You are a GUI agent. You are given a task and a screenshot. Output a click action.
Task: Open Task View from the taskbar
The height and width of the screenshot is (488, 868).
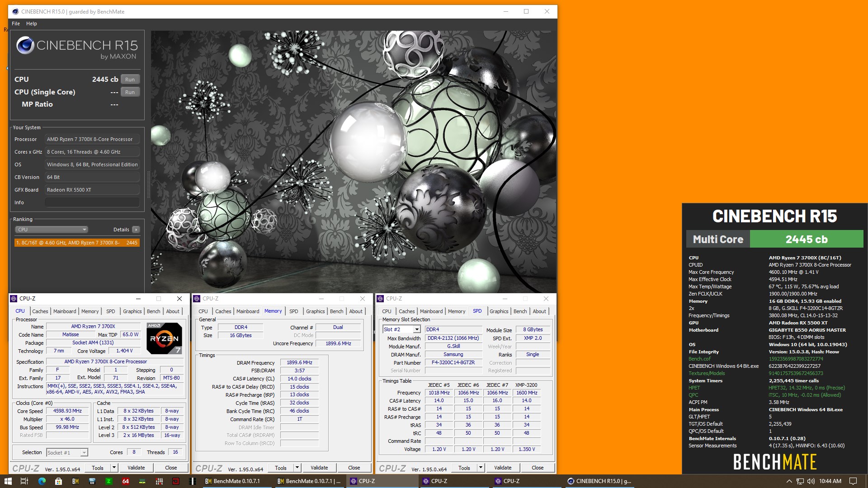click(24, 481)
